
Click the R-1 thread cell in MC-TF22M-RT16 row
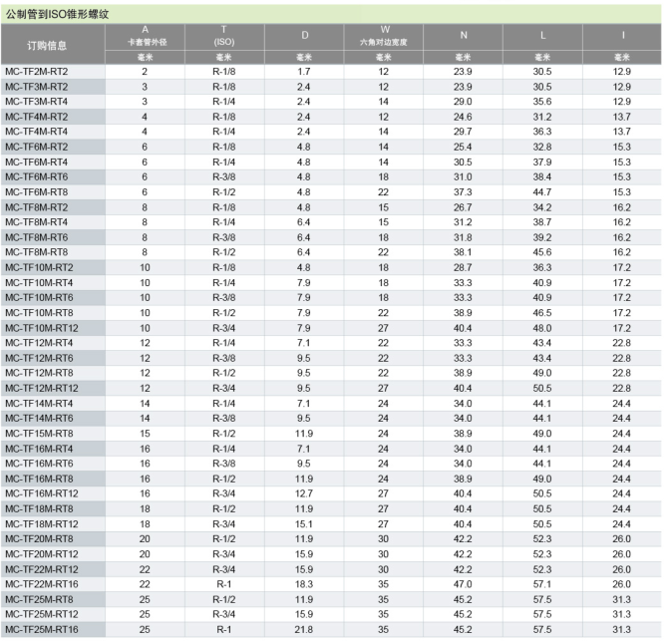coord(223,584)
